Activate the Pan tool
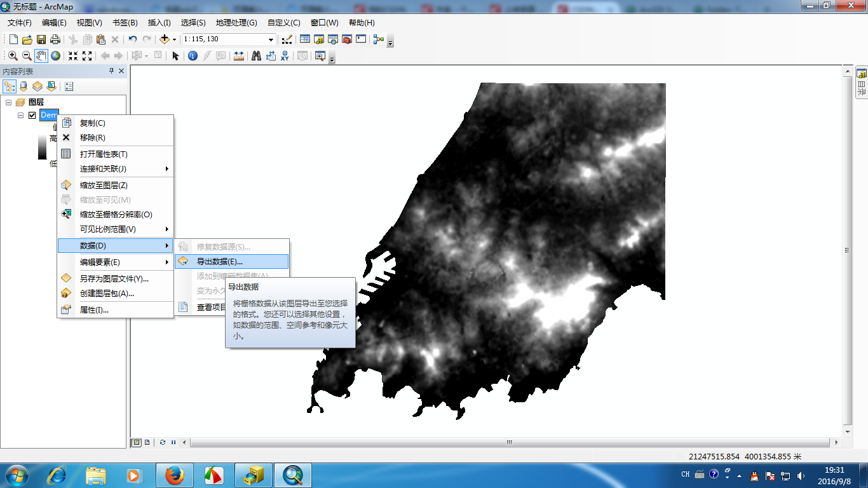Image resolution: width=868 pixels, height=488 pixels. 41,55
